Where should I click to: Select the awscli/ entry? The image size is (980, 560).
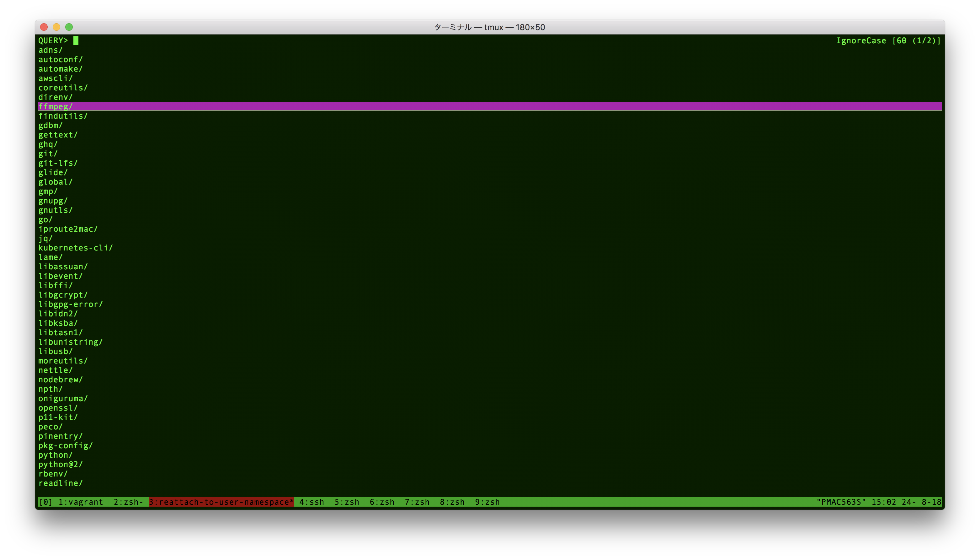coord(55,78)
